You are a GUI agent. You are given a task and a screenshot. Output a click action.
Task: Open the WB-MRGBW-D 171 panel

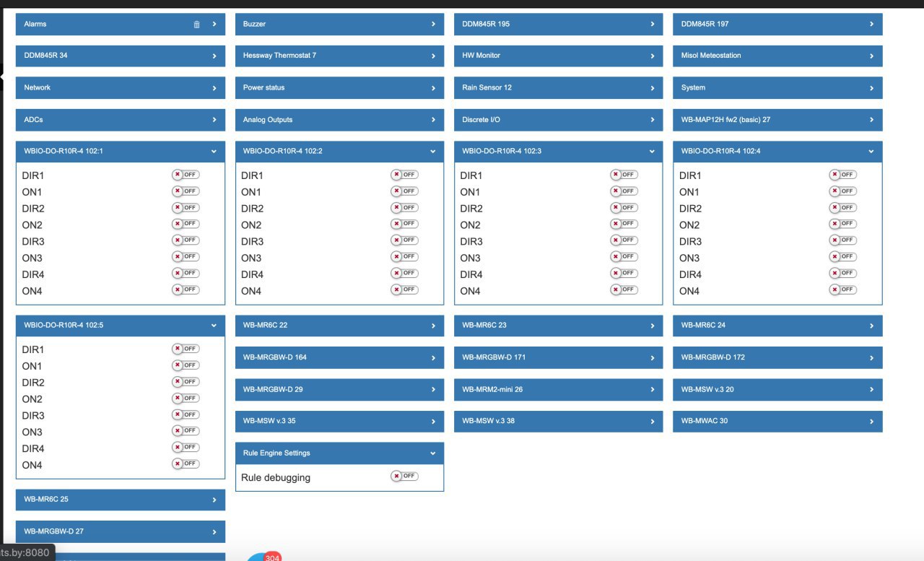point(558,357)
